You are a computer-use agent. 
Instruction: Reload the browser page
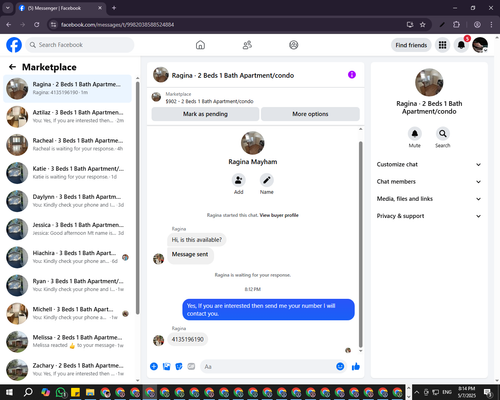click(x=37, y=25)
